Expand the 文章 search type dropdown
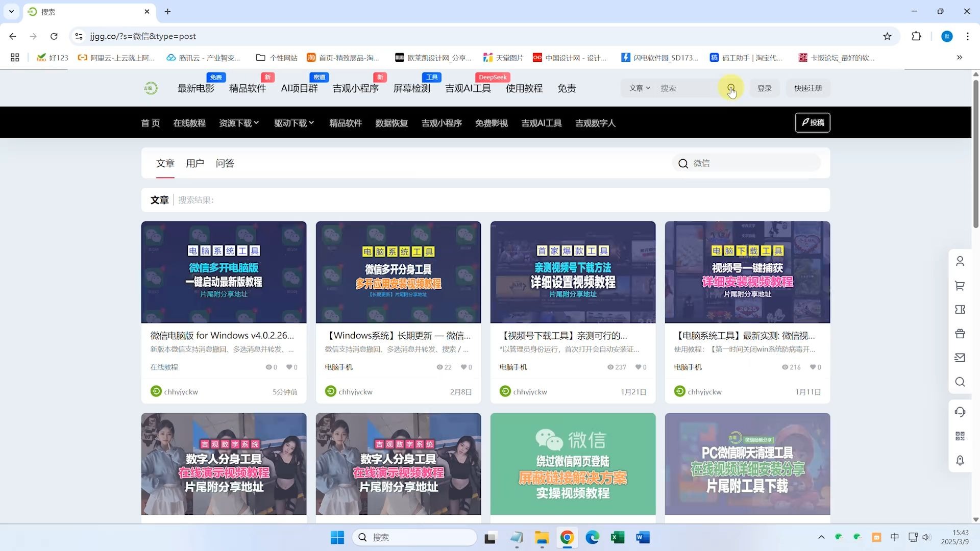The image size is (980, 551). pyautogui.click(x=639, y=88)
